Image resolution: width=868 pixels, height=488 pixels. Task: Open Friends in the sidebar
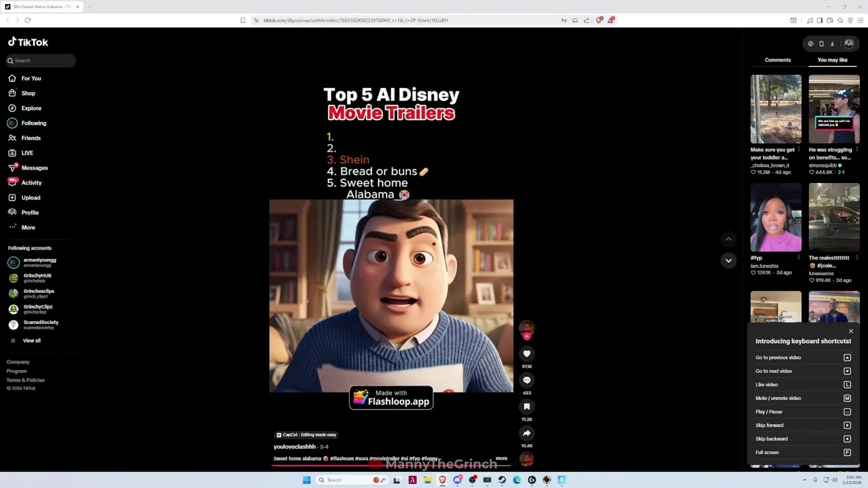point(25,138)
